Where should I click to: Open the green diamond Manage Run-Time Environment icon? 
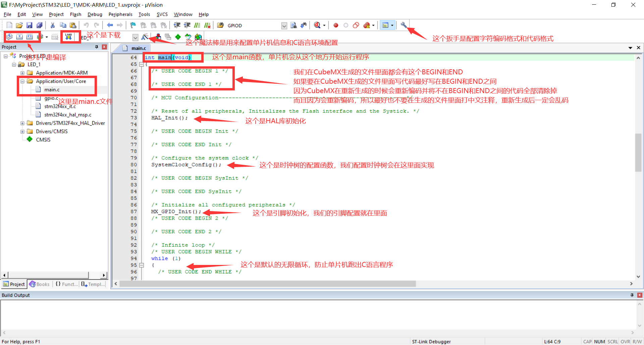[x=178, y=37]
